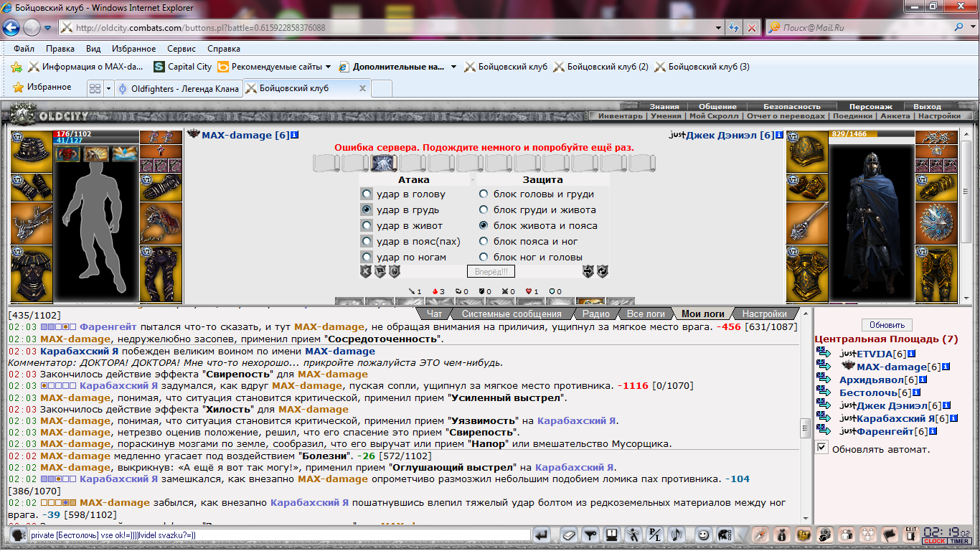Select defense 'блок живота и пояса'
The width and height of the screenshot is (980, 551).
click(484, 225)
